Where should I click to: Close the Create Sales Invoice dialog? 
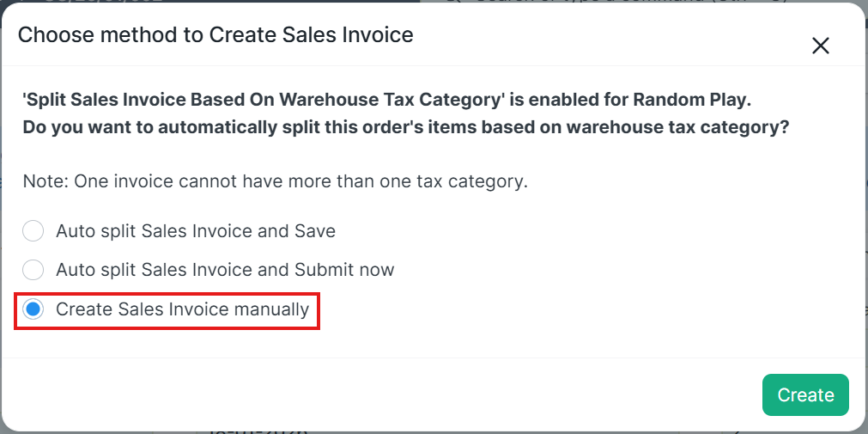[820, 46]
